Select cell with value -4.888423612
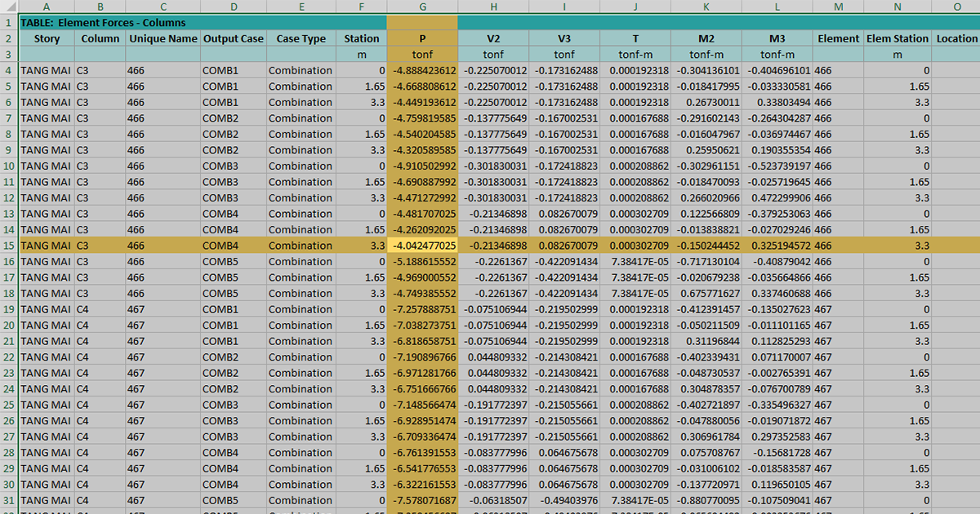The image size is (980, 514). click(x=422, y=70)
